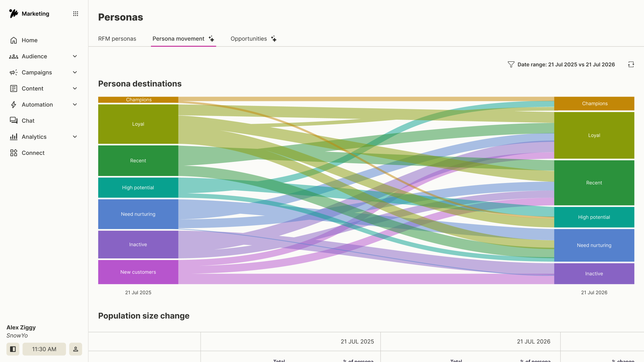This screenshot has height=362, width=644.
Task: Click the Home icon in sidebar
Action: click(x=13, y=40)
